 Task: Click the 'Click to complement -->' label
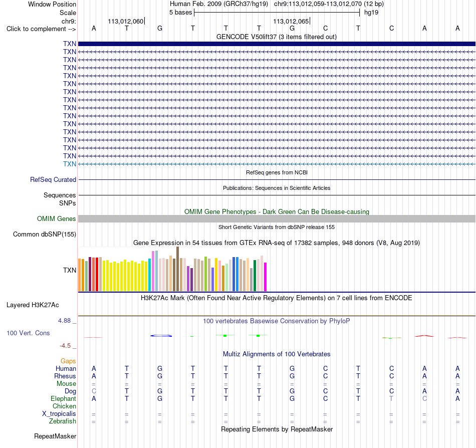(x=41, y=29)
